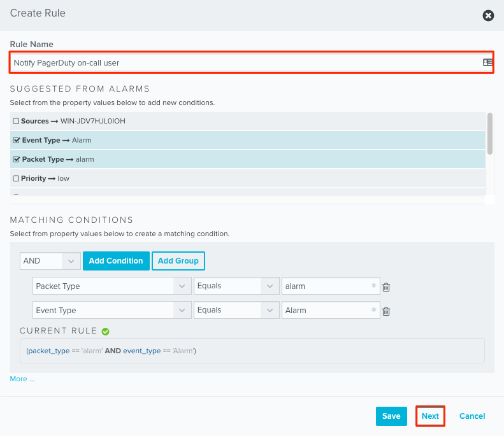This screenshot has width=504, height=436.
Task: Enable the Priority low suggestion checkbox
Action: point(16,178)
